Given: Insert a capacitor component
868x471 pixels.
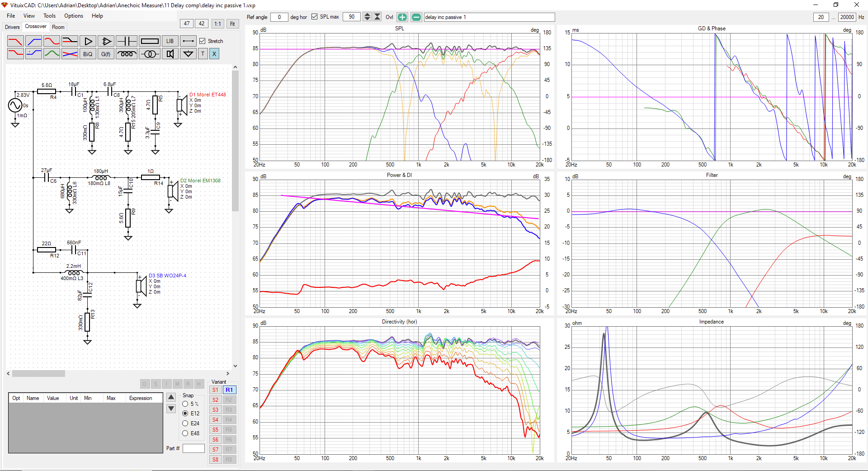Looking at the screenshot, I should (x=126, y=41).
